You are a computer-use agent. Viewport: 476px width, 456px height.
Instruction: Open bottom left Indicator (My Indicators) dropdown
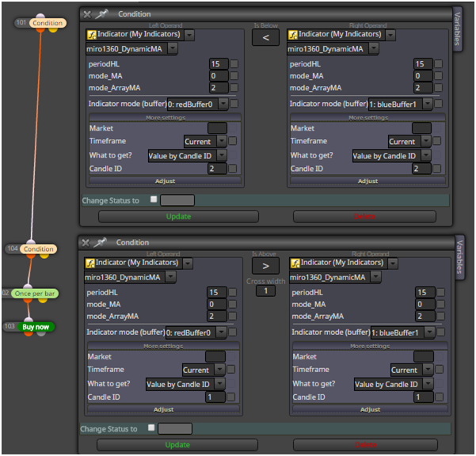click(187, 264)
